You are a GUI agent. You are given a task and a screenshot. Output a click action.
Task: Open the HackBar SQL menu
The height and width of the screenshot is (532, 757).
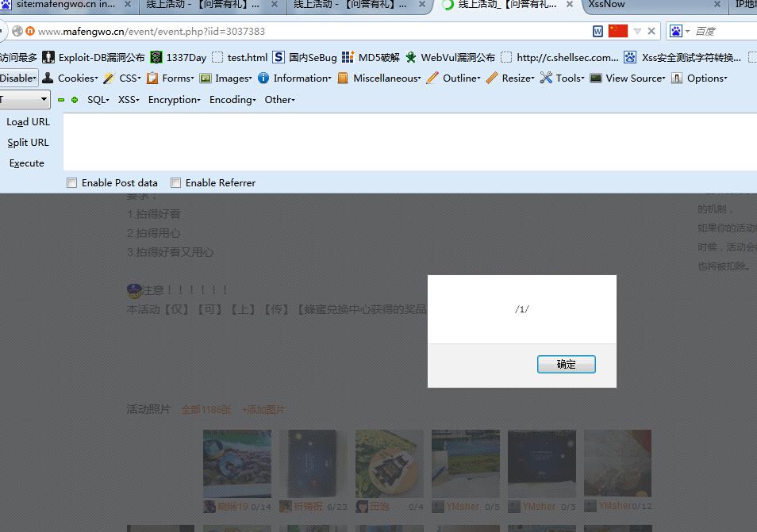click(x=98, y=100)
